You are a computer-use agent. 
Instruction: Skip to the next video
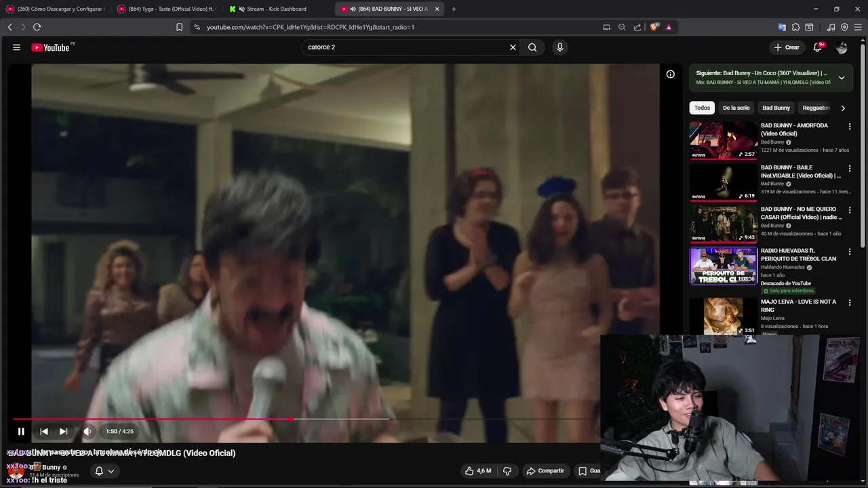point(63,431)
